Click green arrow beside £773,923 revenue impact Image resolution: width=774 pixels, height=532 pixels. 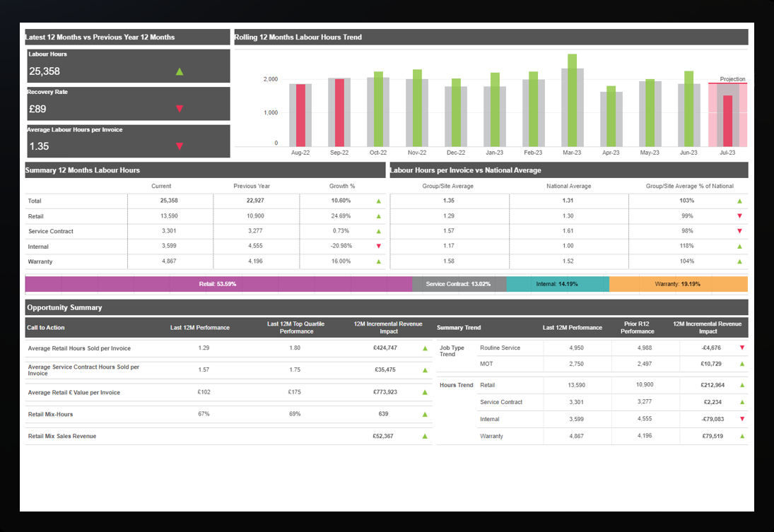(x=425, y=392)
